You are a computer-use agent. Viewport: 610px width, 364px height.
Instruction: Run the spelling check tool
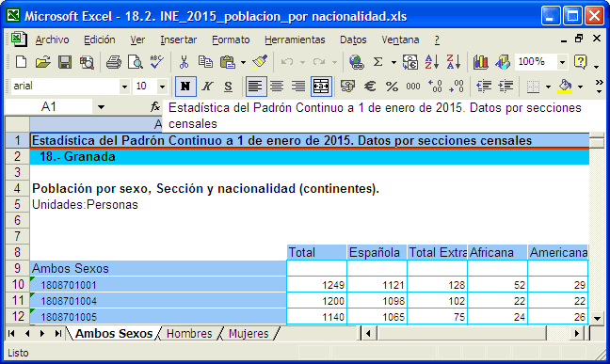157,62
